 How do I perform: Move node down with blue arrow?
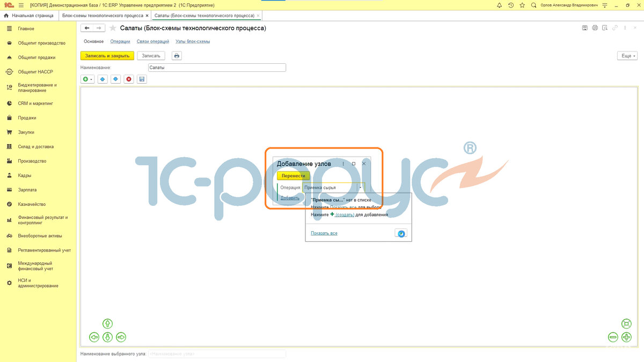[x=115, y=79]
